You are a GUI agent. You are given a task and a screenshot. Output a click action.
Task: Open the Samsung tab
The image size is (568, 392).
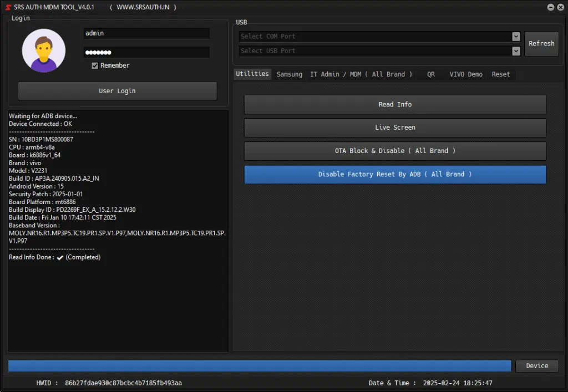[x=290, y=74]
